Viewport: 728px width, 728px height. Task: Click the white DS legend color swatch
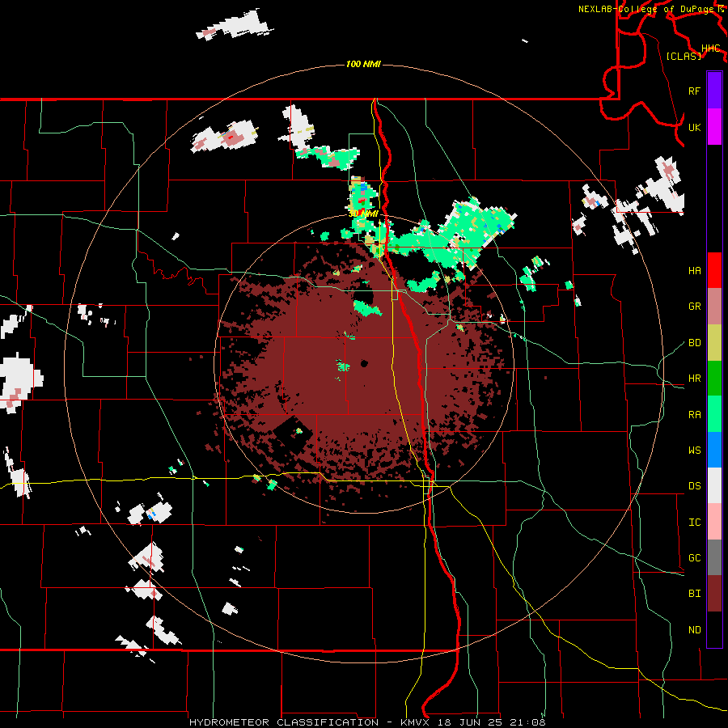[714, 485]
